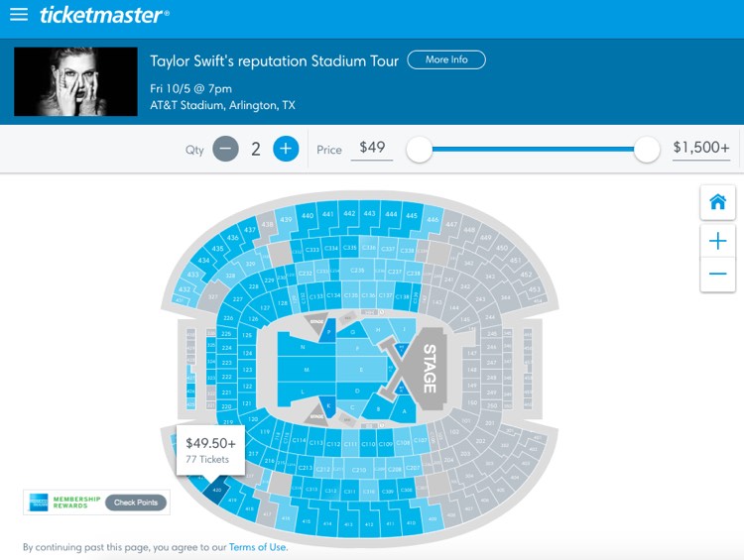Click the maximum price slider handle

646,150
